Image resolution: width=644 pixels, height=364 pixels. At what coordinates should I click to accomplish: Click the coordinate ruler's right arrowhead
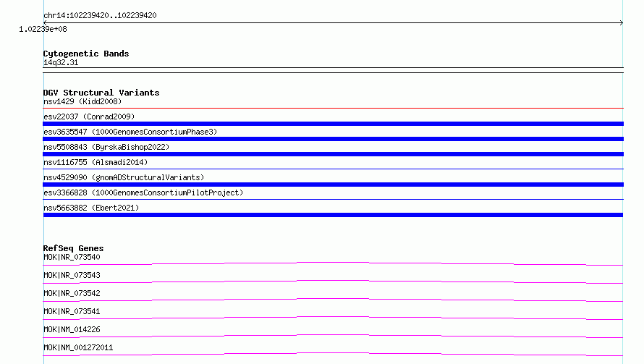point(622,22)
